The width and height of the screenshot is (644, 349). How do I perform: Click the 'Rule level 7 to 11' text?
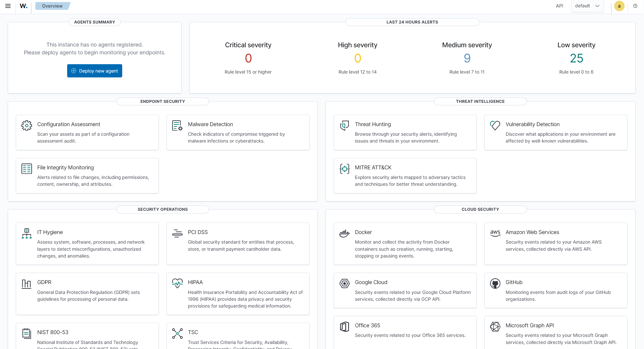467,72
